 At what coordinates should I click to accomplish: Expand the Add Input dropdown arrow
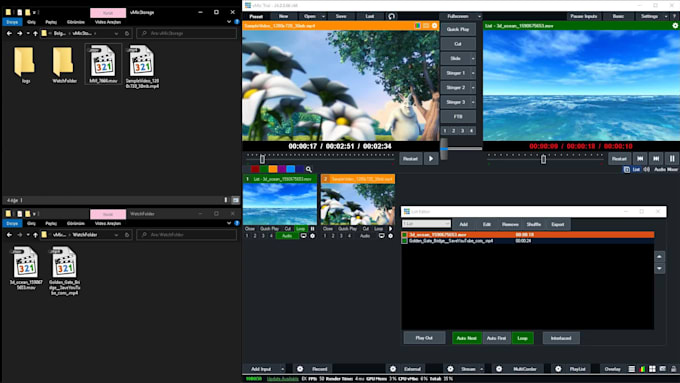tap(282, 369)
